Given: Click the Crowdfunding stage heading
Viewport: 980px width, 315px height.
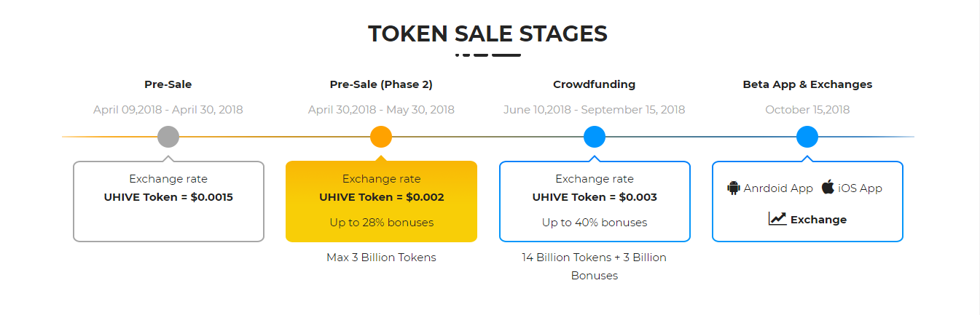Looking at the screenshot, I should 595,84.
